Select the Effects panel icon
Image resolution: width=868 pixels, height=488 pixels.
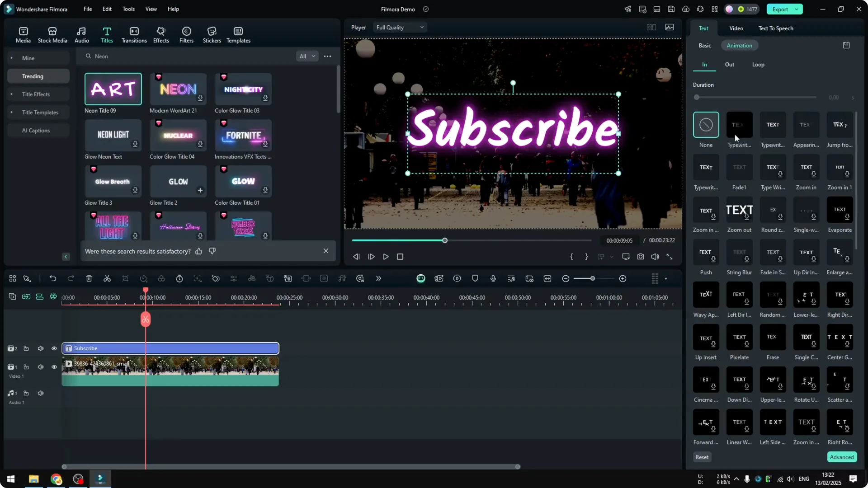coord(161,34)
